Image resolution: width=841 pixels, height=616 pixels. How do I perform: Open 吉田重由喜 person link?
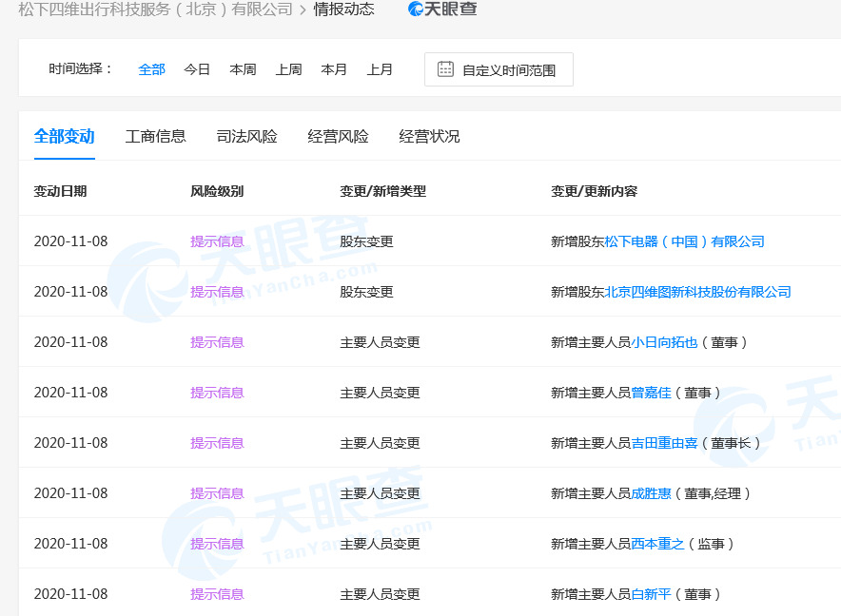click(x=665, y=443)
